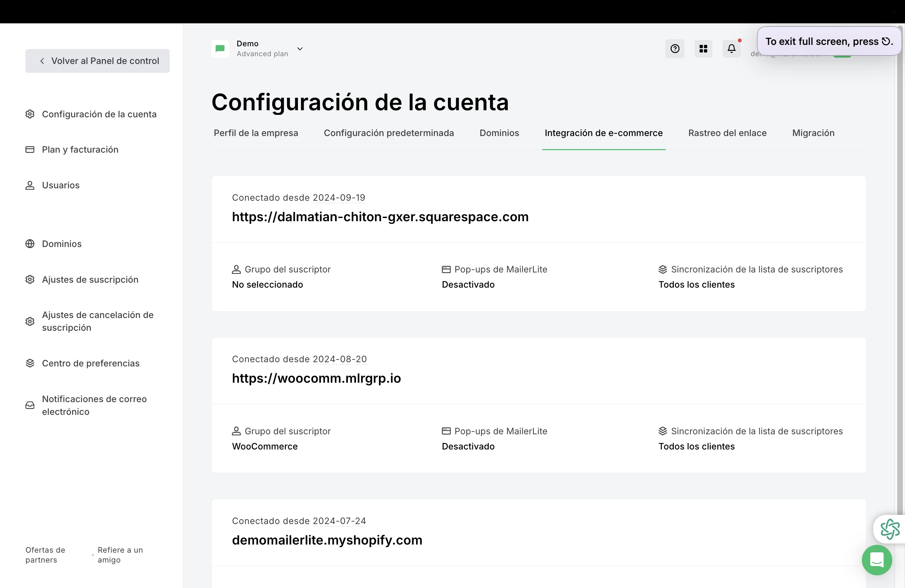Go back via Volver al Panel de control
The image size is (905, 588).
(98, 61)
